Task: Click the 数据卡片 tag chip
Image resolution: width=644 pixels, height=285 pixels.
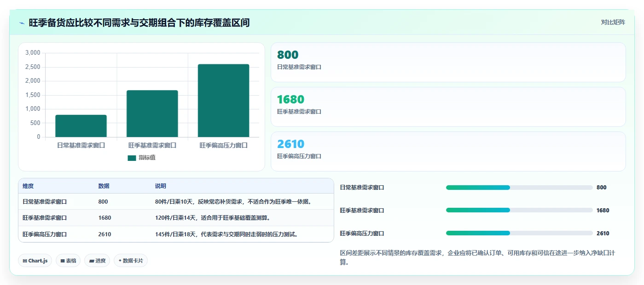Action: [131, 261]
